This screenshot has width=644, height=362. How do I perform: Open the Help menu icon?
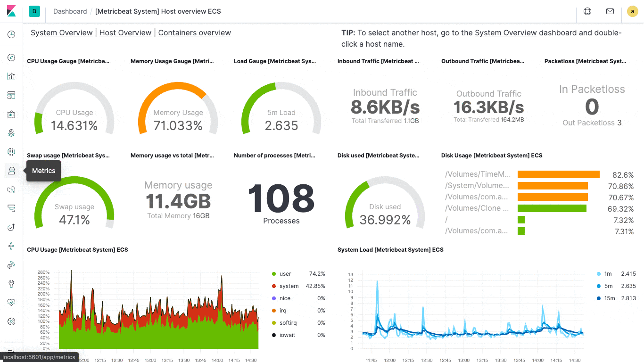(x=587, y=11)
